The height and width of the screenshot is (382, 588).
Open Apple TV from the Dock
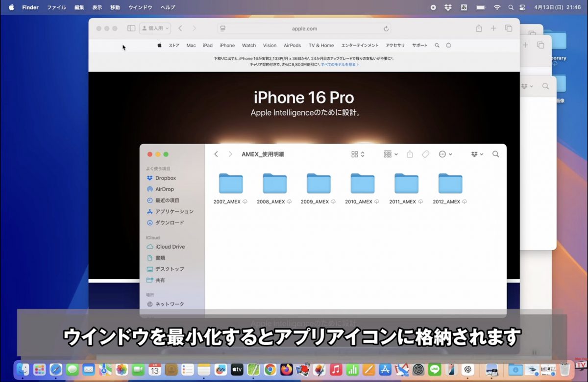237,370
